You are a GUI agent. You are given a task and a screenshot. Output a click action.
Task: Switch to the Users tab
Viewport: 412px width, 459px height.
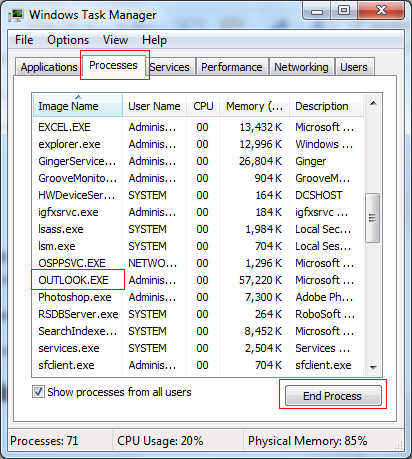(354, 67)
